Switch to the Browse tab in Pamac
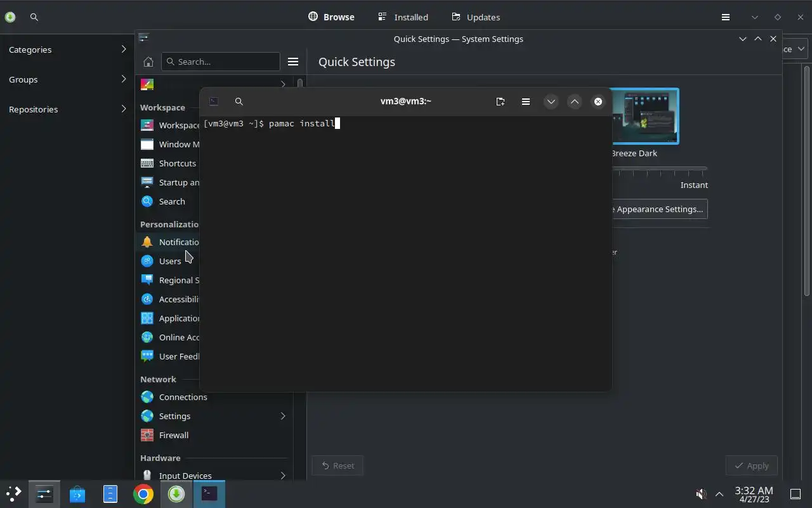This screenshot has height=508, width=812. [x=331, y=17]
